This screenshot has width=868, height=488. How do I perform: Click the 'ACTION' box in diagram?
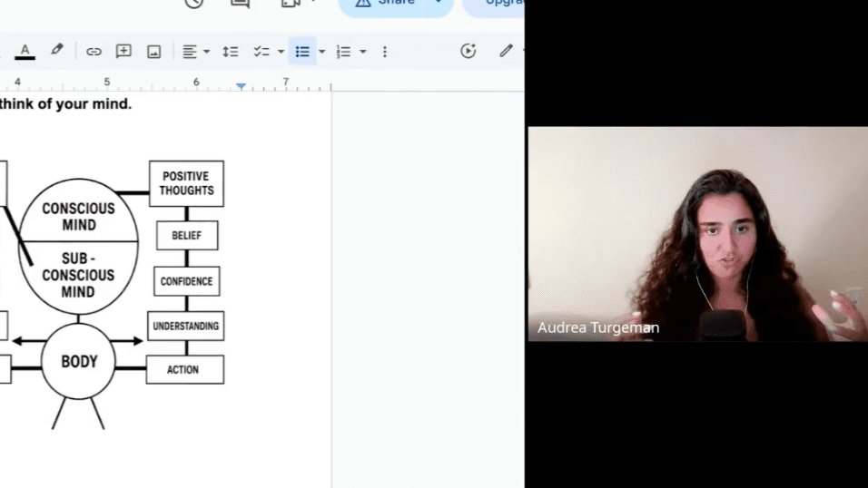[185, 369]
